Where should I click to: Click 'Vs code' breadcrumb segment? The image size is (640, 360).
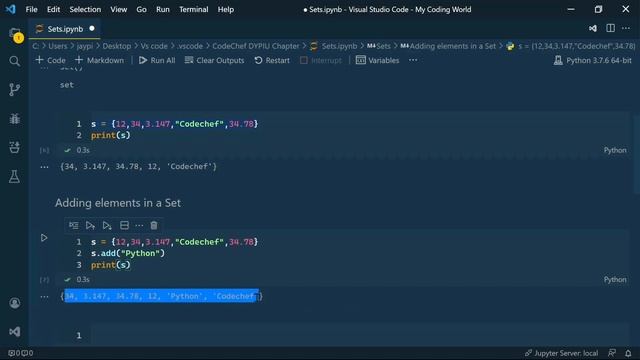(154, 46)
